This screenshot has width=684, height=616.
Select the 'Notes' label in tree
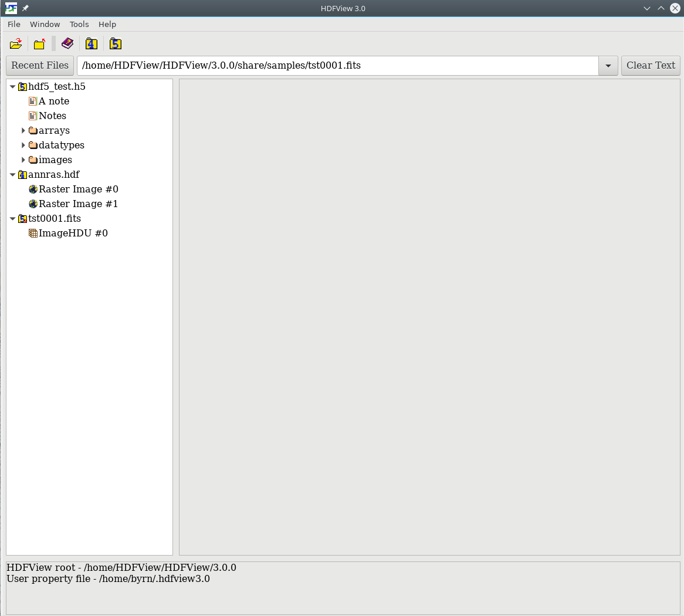coord(52,116)
